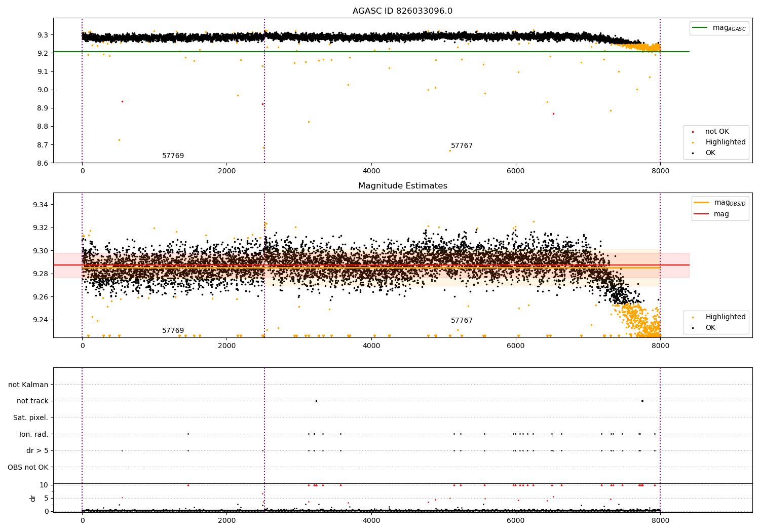Screen dimensions: 760x532
Task: Click the 'Magnitude Estimates' plot title
Action: pyautogui.click(x=403, y=186)
